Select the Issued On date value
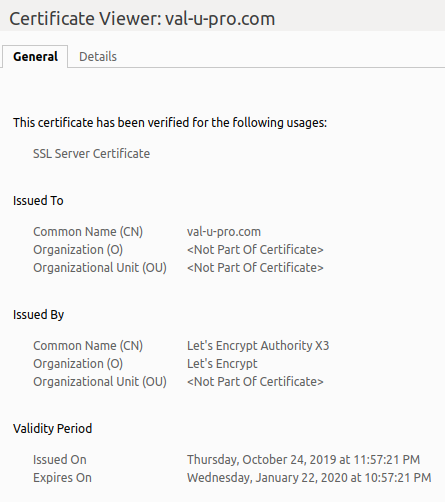Viewport: 445px width, 502px height. [x=303, y=460]
